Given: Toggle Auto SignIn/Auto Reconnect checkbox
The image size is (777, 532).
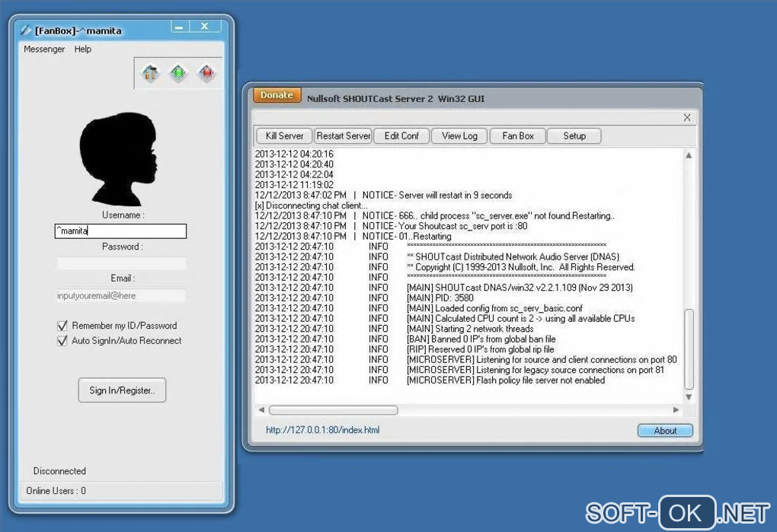Looking at the screenshot, I should [x=62, y=341].
